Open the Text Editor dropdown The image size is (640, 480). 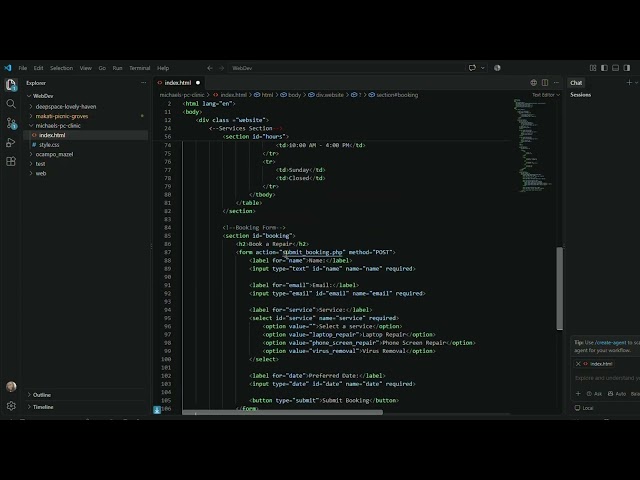(546, 95)
